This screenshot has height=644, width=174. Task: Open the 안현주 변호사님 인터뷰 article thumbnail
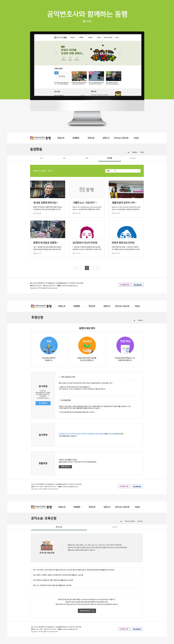click(x=126, y=229)
